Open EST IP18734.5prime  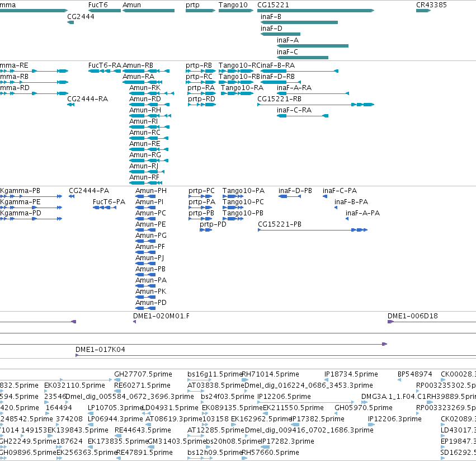coord(326,380)
